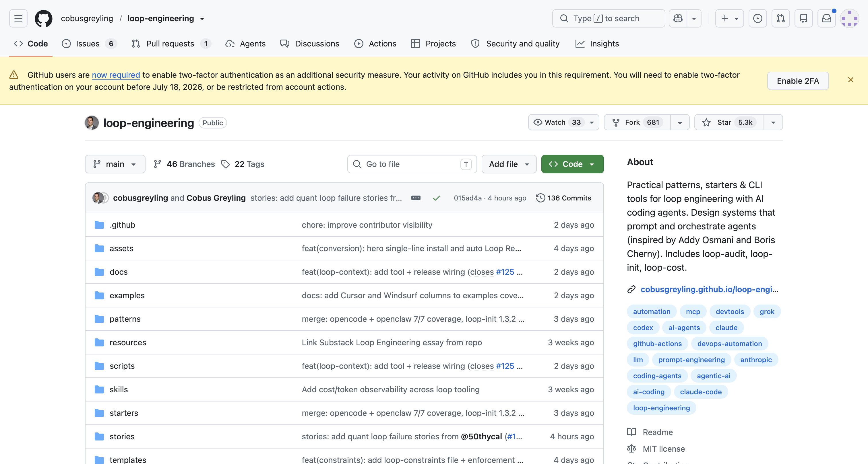View the 46 Branches link
The image size is (868, 464).
(x=184, y=164)
